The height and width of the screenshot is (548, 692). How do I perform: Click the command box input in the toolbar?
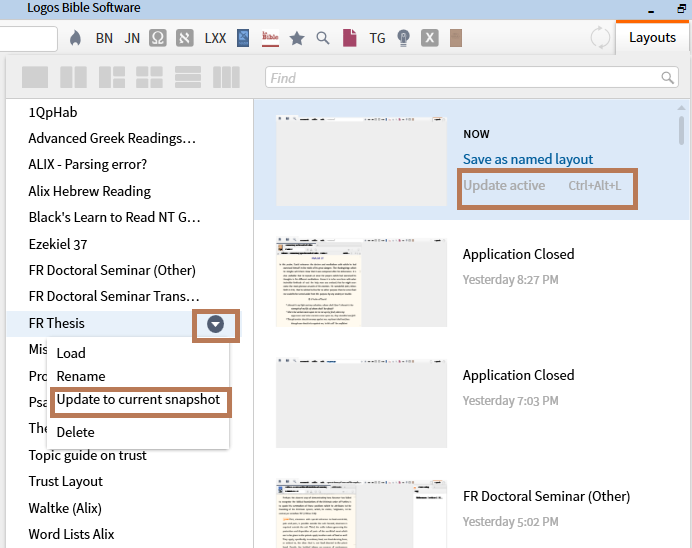coord(28,38)
